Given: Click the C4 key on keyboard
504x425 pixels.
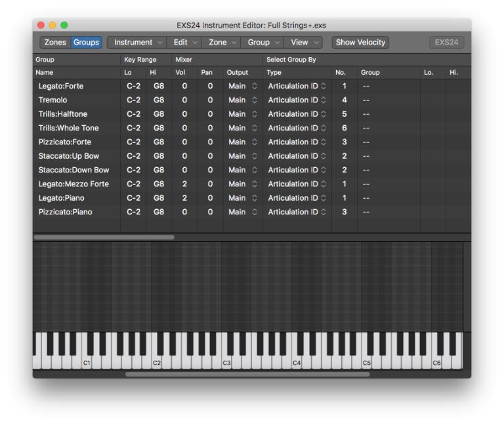Looking at the screenshot, I should click(297, 363).
